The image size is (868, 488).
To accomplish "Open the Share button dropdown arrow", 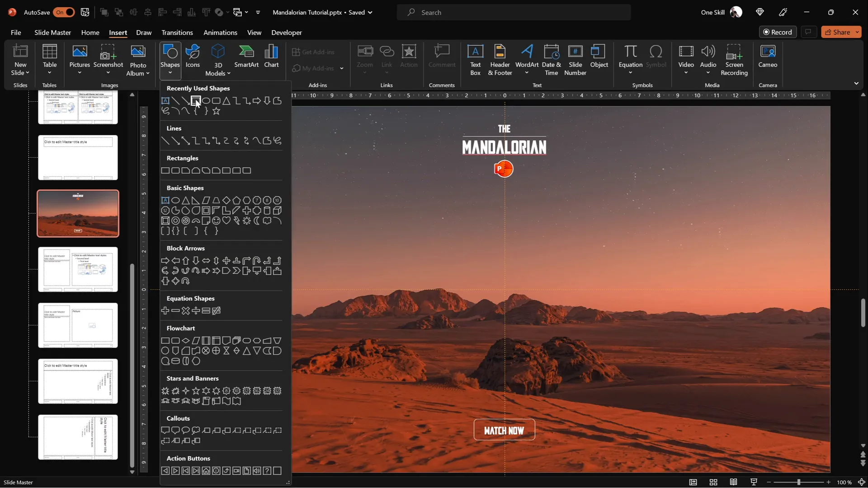I will click(x=857, y=32).
